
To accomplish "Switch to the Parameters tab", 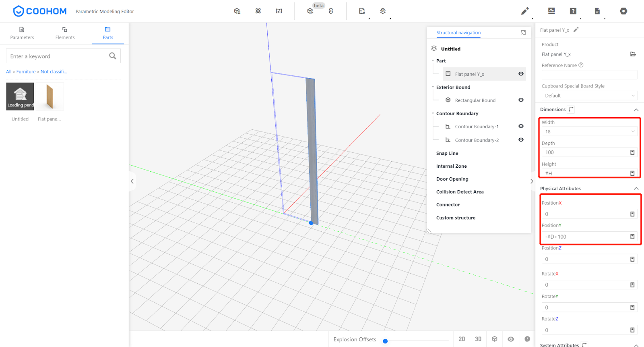I will [22, 33].
